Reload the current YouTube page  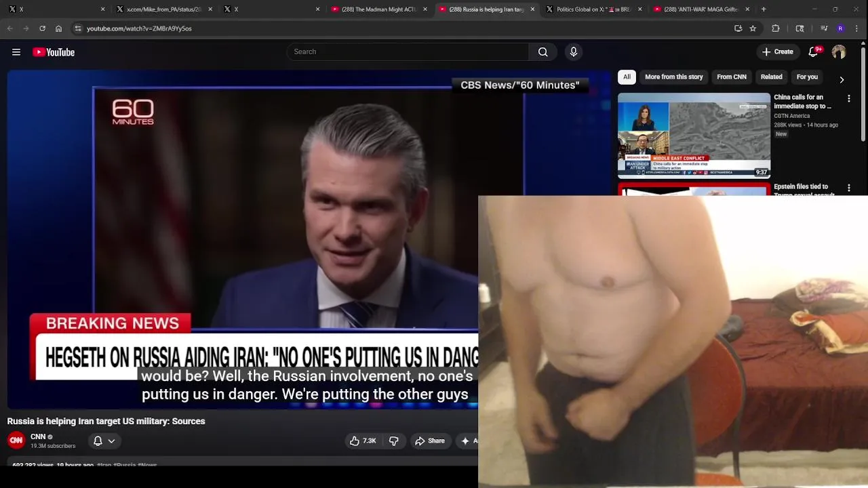42,28
